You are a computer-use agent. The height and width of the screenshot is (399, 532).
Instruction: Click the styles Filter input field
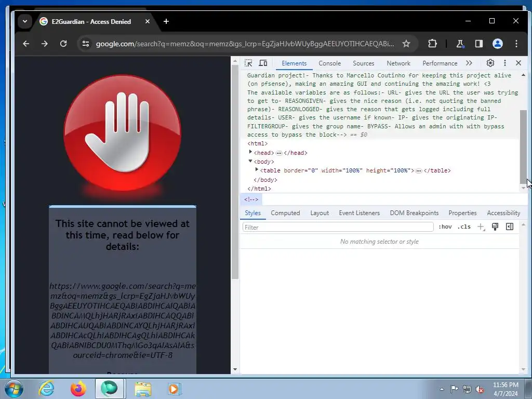[338, 227]
